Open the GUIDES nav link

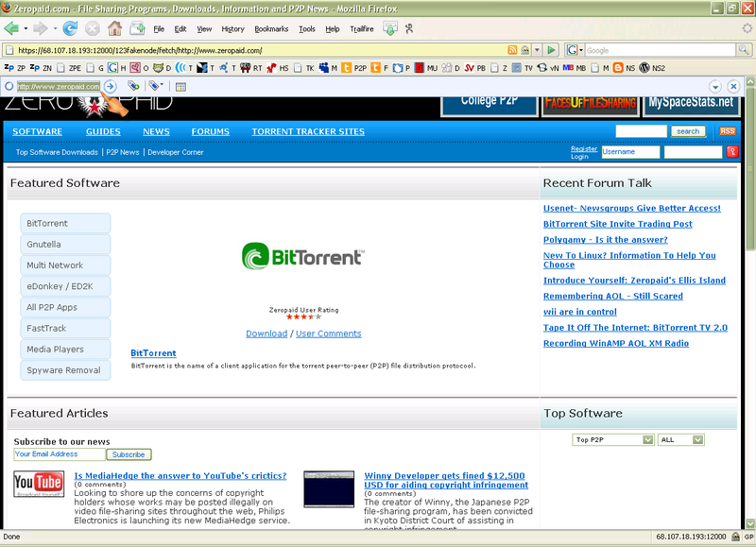(103, 131)
